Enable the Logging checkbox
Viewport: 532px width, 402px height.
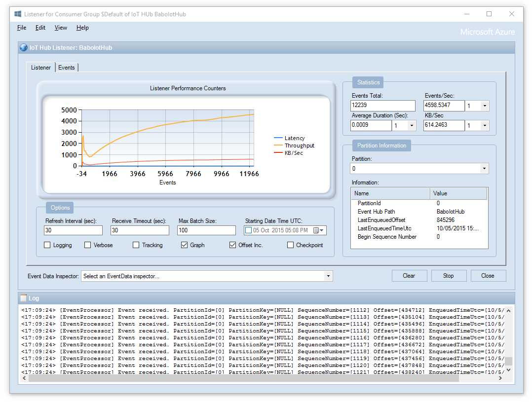[47, 245]
